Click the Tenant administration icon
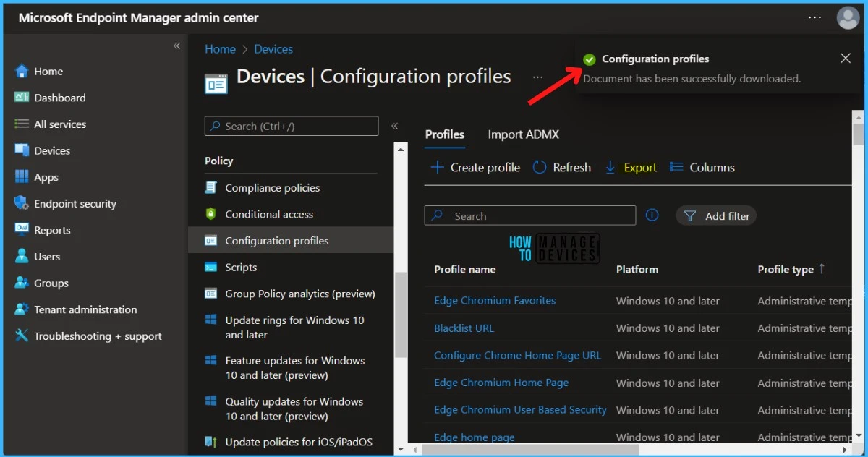 [22, 309]
